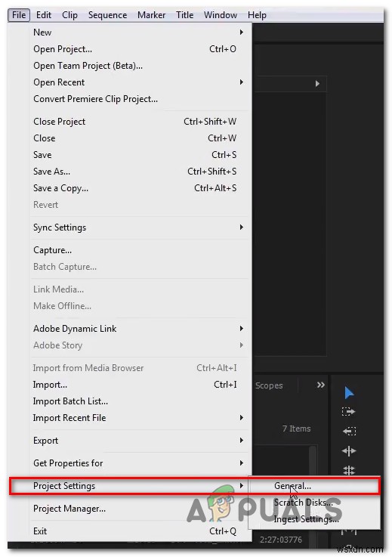Click the gray arrow in the panel header
This screenshot has width=392, height=557.
(x=317, y=83)
